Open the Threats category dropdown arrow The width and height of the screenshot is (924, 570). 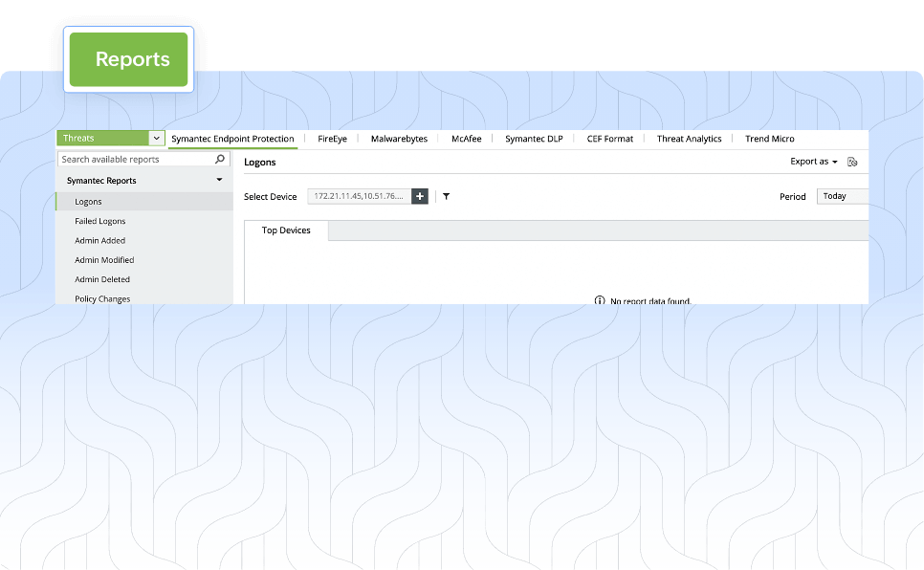point(156,138)
